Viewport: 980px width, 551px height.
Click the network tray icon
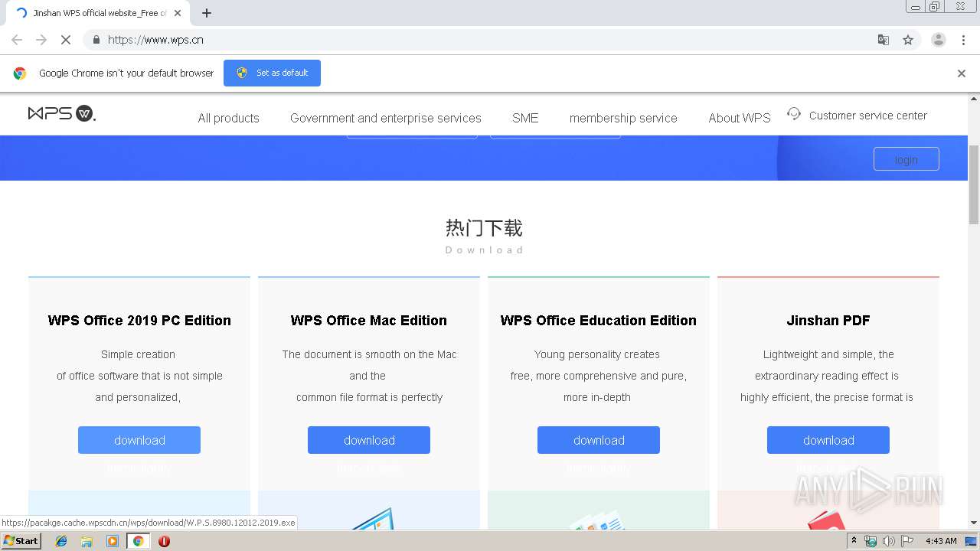coord(871,541)
